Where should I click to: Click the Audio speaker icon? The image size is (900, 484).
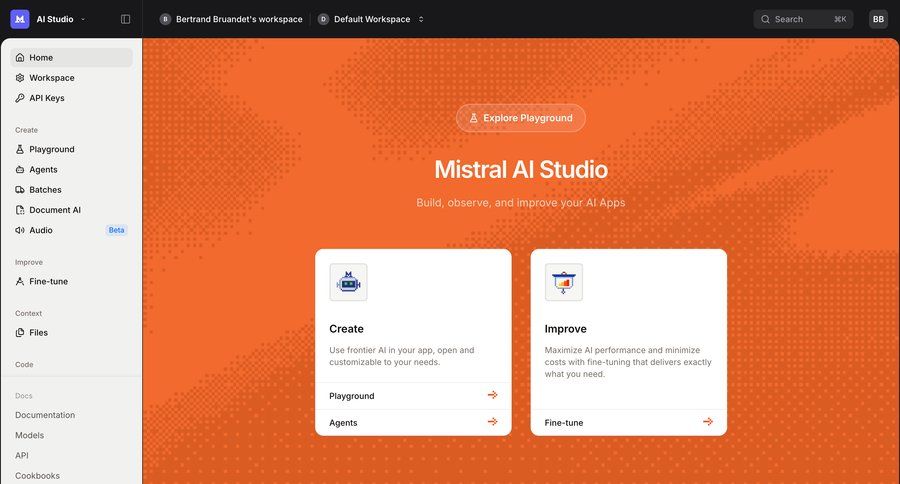20,230
